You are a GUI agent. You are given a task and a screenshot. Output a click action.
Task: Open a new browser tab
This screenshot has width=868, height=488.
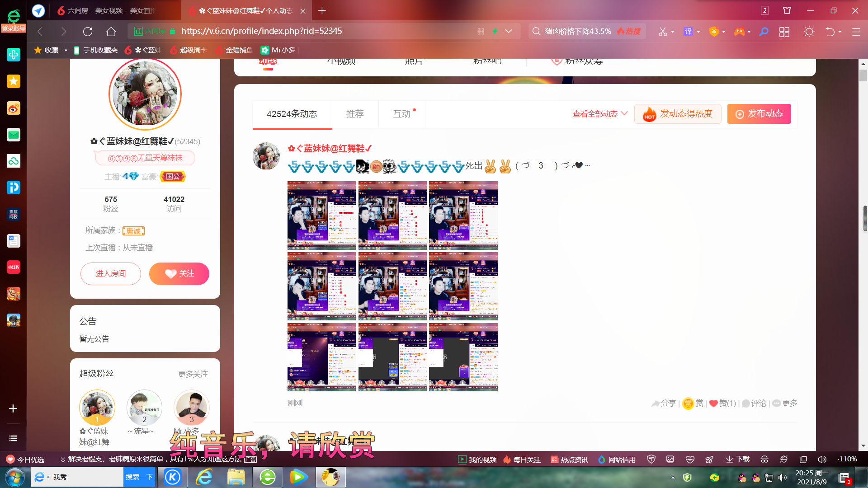(322, 11)
